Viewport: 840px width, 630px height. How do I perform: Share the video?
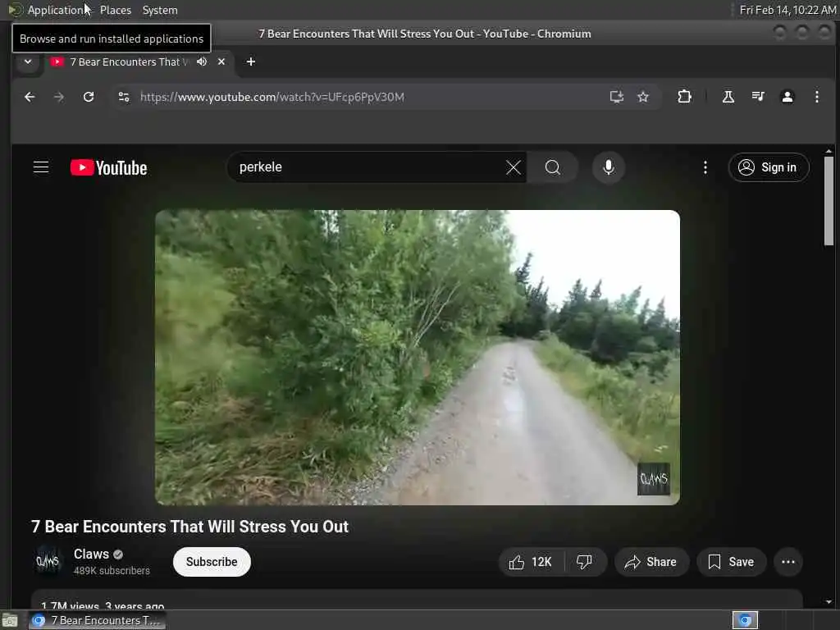(651, 561)
